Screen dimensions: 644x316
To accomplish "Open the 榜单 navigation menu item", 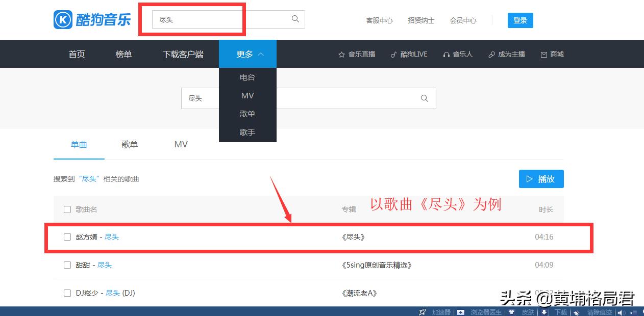I will 123,54.
